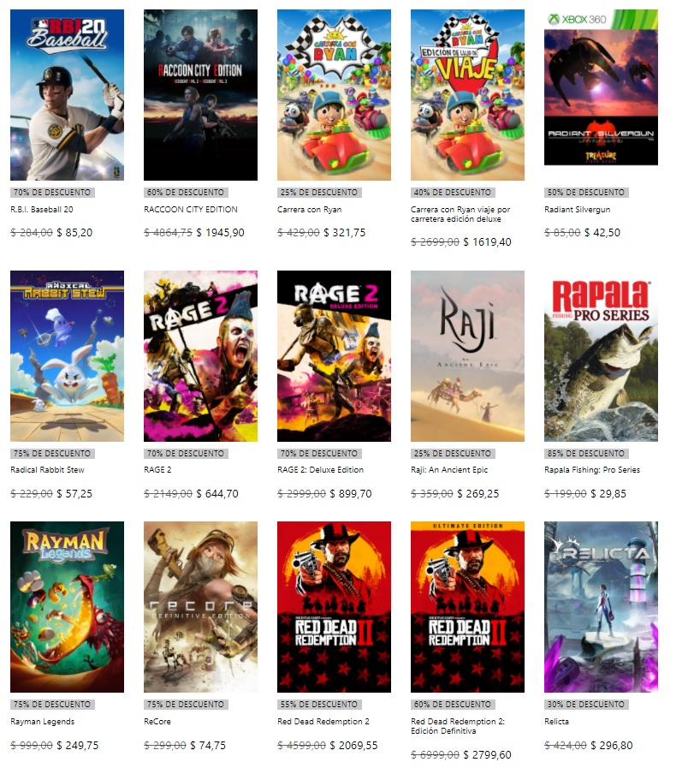Open the RAGE 2 Deluxe Edition cover

tap(334, 356)
